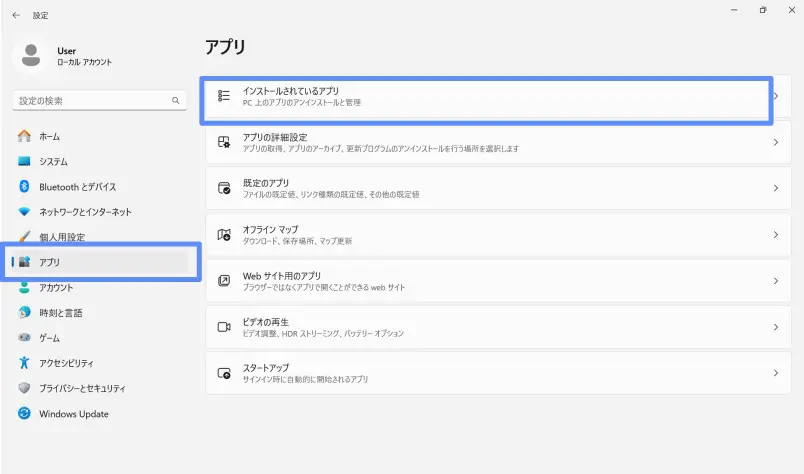Select アクセシビリティ in the sidebar

tap(100, 363)
